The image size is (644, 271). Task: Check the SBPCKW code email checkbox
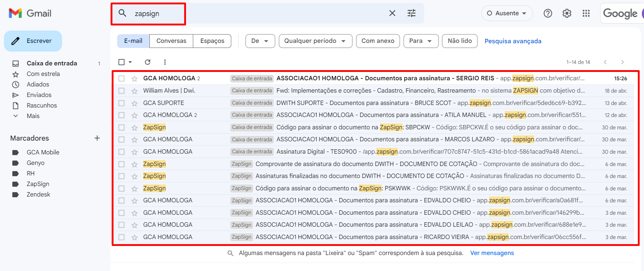pyautogui.click(x=121, y=128)
